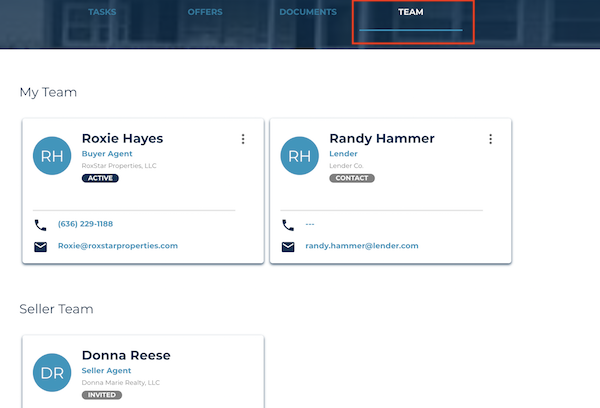Email Roxie@roxstarproperties.com

pyautogui.click(x=118, y=246)
